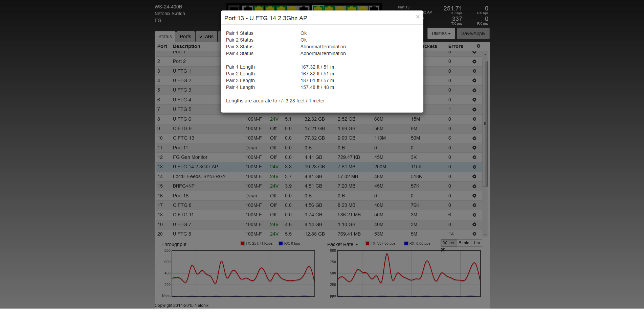This screenshot has width=644, height=316.
Task: Select the 30 sec graph interval
Action: click(449, 243)
